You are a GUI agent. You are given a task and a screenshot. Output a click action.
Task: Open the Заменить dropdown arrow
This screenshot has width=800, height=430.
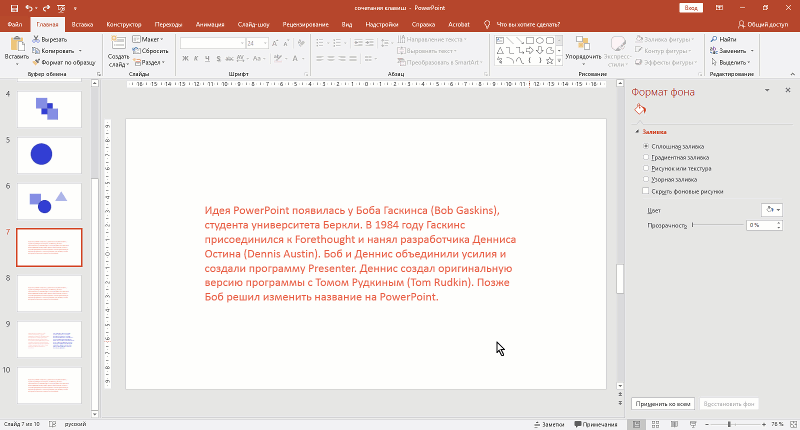coord(752,51)
